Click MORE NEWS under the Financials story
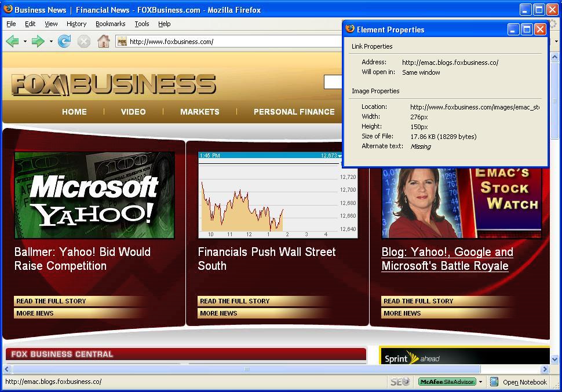 coord(218,313)
